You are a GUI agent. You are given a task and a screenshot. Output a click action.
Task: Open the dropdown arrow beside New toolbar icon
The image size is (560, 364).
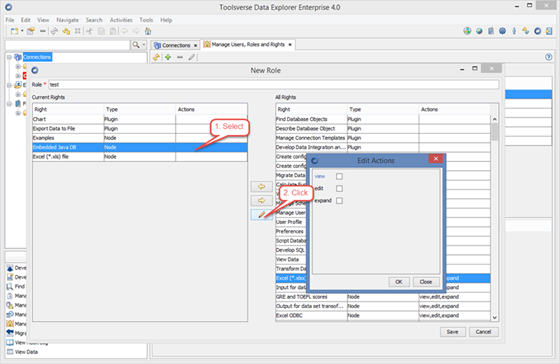coord(22,31)
